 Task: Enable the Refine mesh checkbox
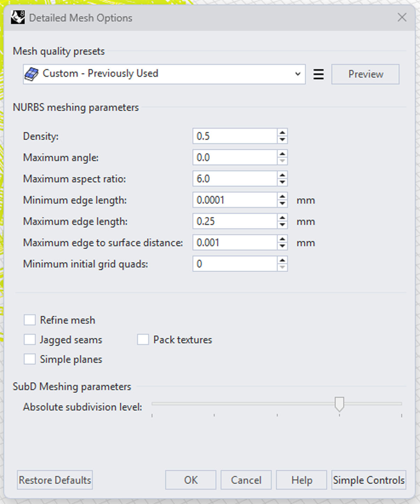[30, 320]
